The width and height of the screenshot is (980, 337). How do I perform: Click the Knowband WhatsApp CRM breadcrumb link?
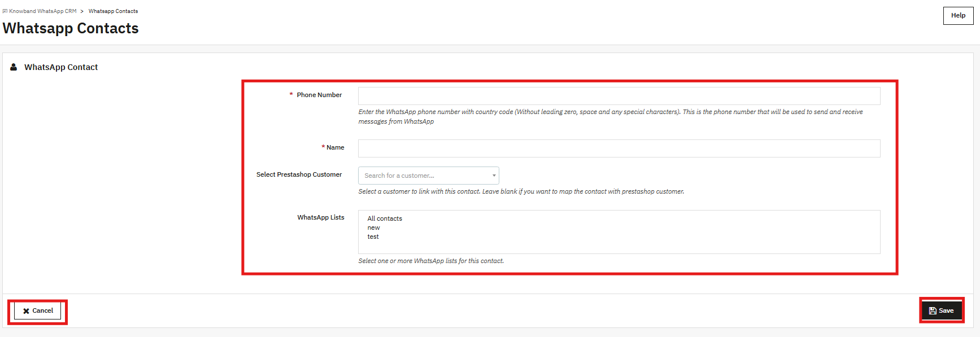[x=42, y=11]
